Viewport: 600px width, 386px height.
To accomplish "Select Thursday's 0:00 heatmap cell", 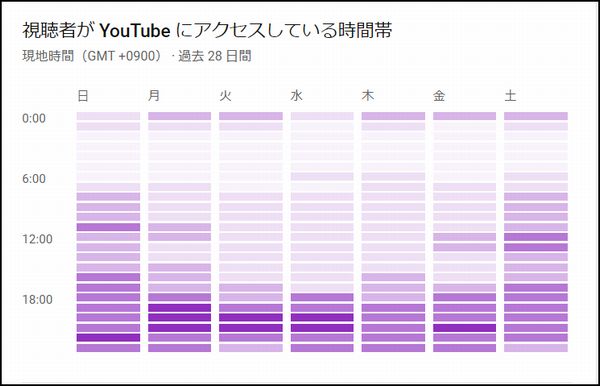I will [x=393, y=116].
